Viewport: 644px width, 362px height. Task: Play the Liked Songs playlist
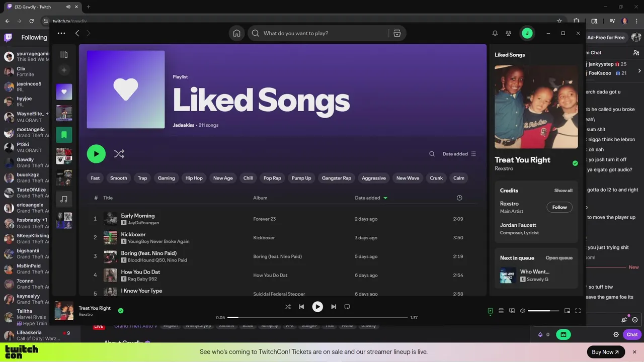click(x=96, y=154)
